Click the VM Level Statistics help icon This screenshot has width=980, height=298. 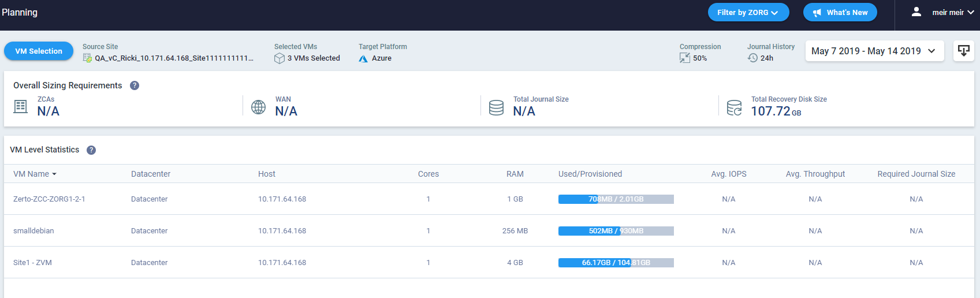coord(91,150)
